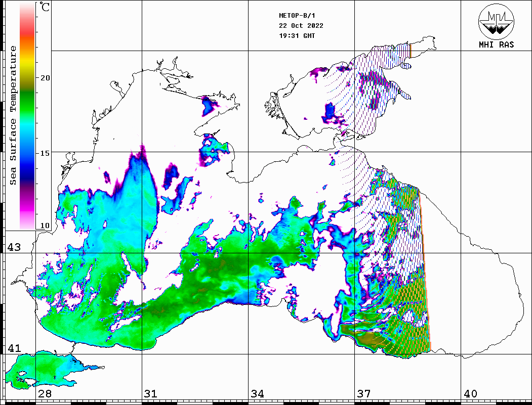The image size is (532, 405).
Task: Click the latitude 41 axis label
Action: [x=13, y=348]
